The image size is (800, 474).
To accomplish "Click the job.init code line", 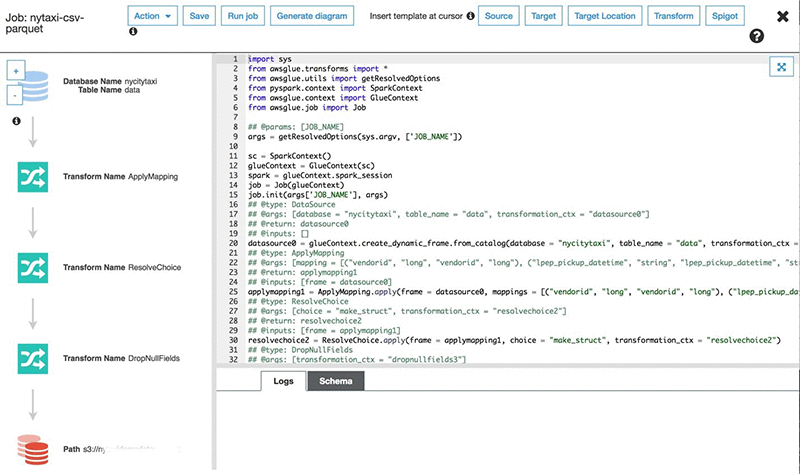I will (x=318, y=195).
